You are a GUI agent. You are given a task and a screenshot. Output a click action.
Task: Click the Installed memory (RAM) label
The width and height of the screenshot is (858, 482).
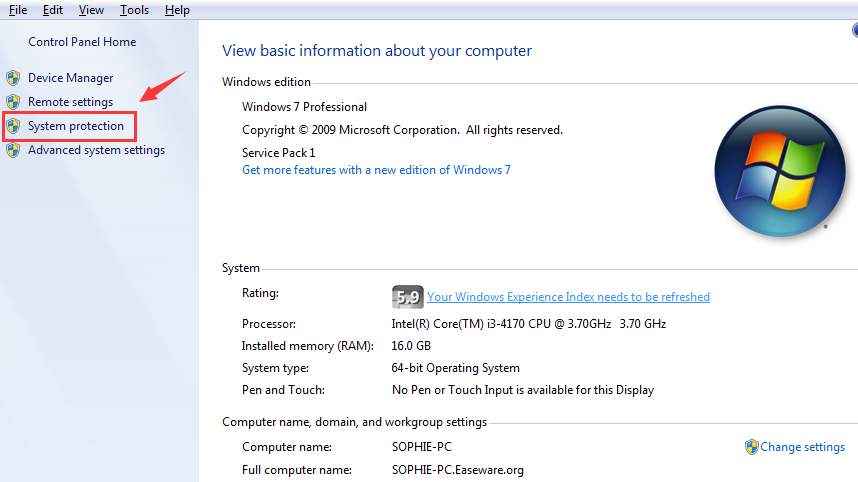coord(308,346)
